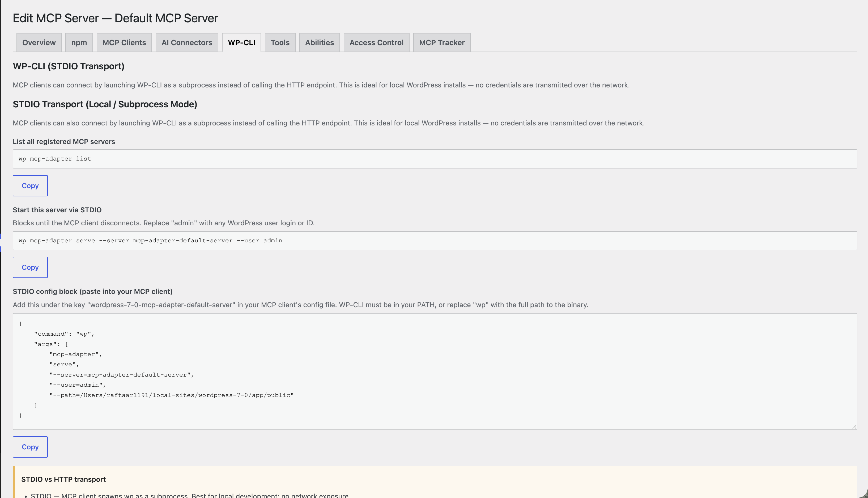This screenshot has height=498, width=868.
Task: Click the "--user=admin" line in JSON
Action: click(x=78, y=385)
